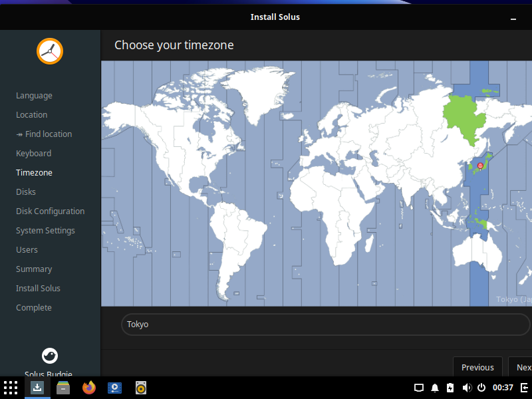This screenshot has width=532, height=399.
Task: Click the power button tray icon
Action: click(481, 388)
